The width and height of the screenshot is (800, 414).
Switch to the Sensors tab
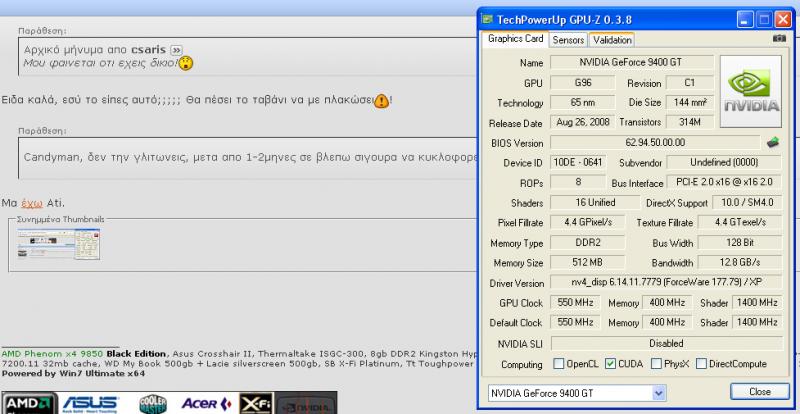(x=568, y=40)
